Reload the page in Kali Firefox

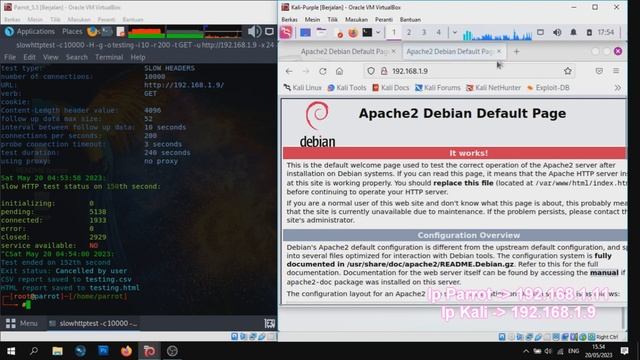(322, 71)
